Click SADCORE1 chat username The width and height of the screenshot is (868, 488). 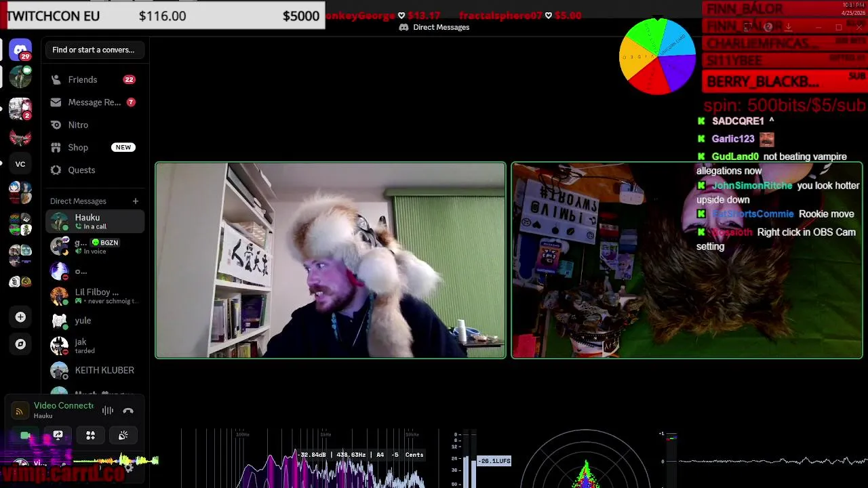point(738,121)
